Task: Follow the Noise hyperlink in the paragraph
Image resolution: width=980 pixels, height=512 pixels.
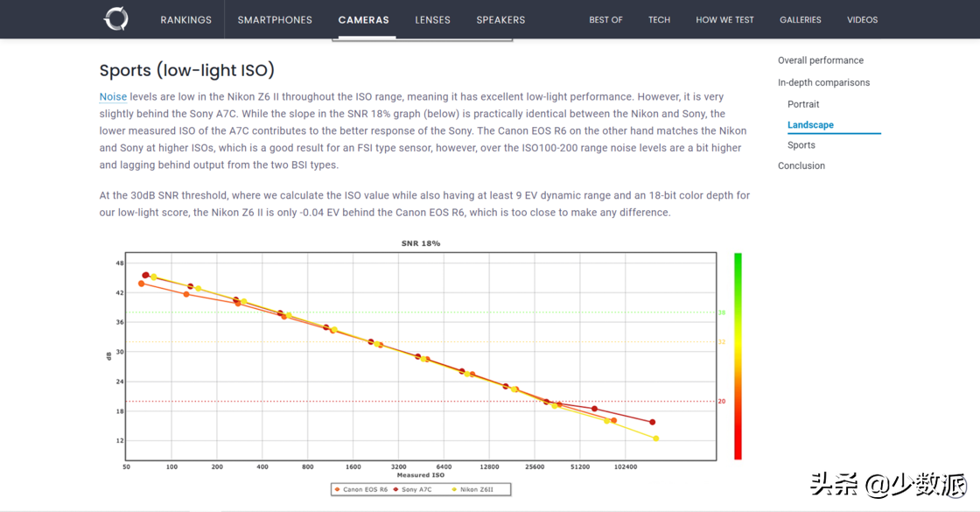Action: coord(113,97)
